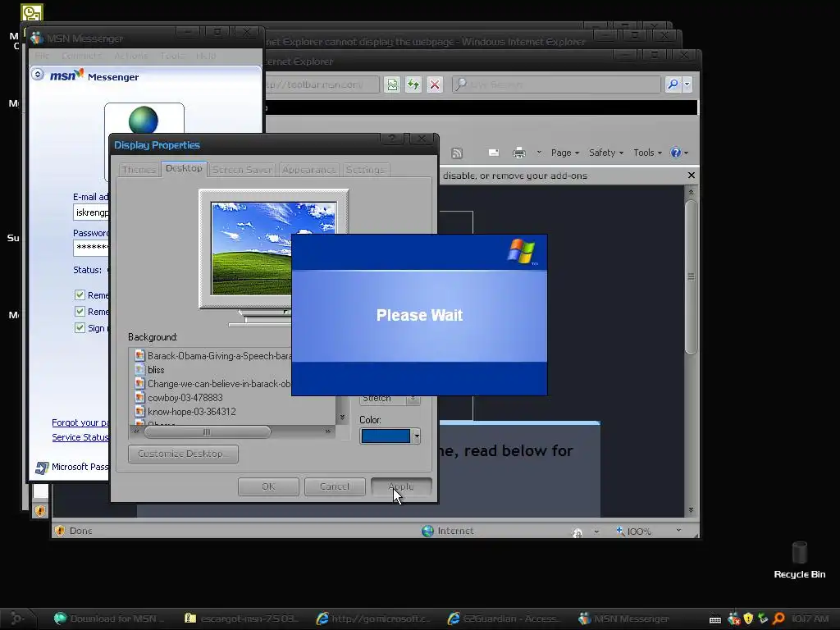The image size is (840, 630).
Task: Toggle the first Remember checkbox in Messenger
Action: point(80,295)
